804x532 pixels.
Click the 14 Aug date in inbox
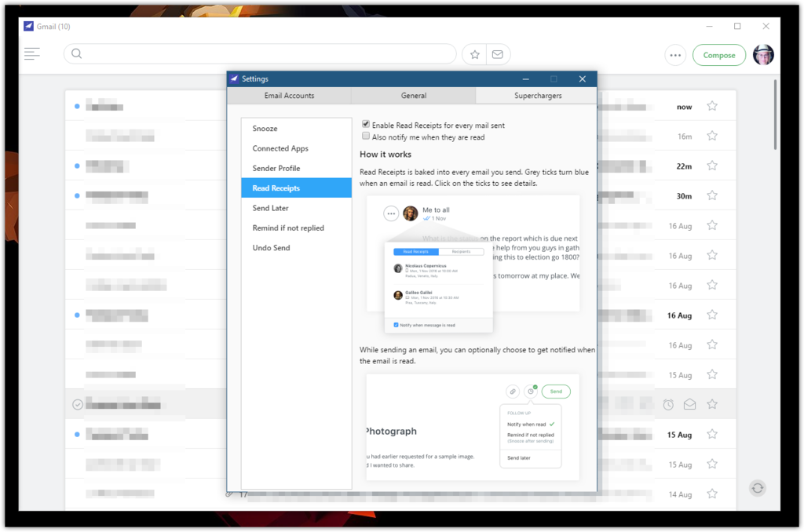680,494
